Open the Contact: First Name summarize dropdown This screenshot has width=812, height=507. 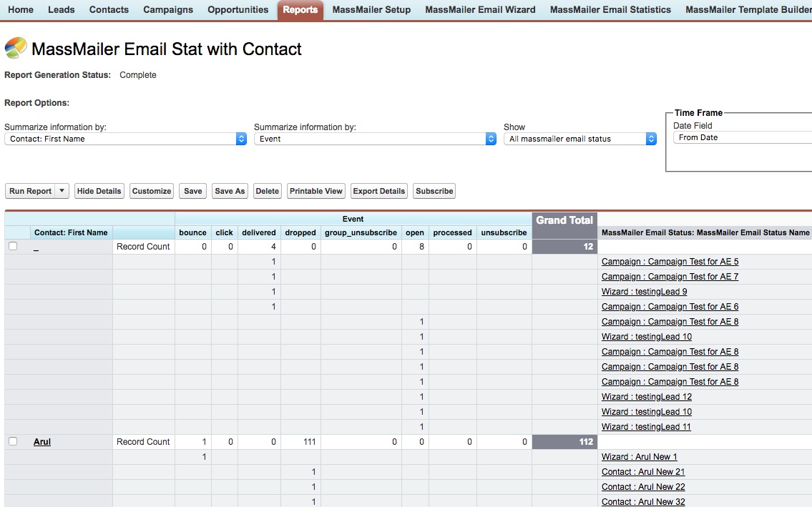click(125, 139)
